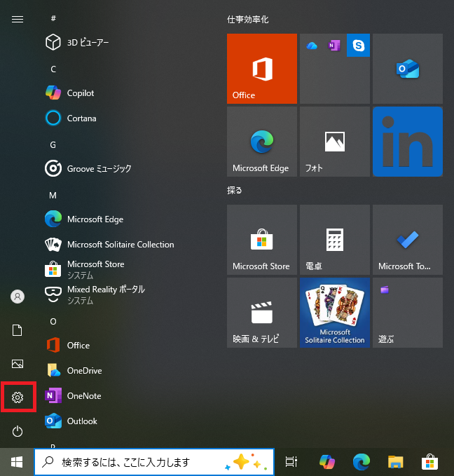Click the user account avatar icon
This screenshot has height=476, width=454.
18,297
